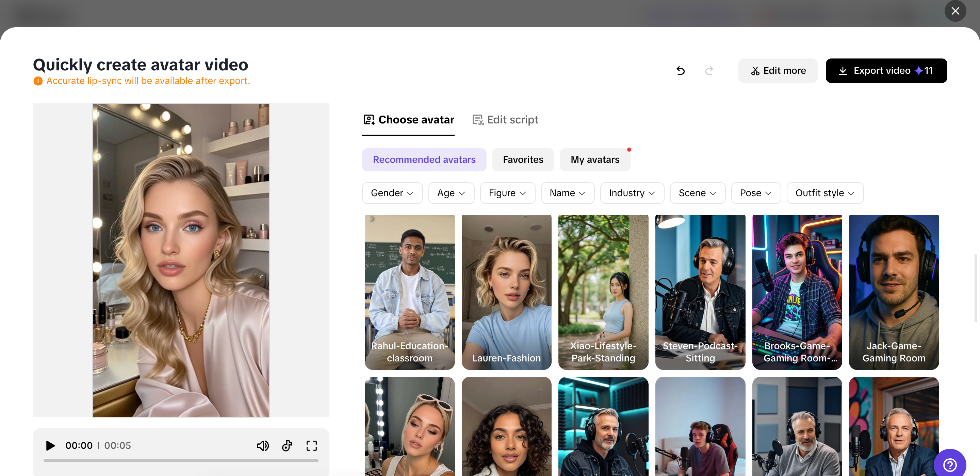Image resolution: width=980 pixels, height=476 pixels.
Task: Select Rahul-Education-classroom avatar
Action: coord(409,292)
